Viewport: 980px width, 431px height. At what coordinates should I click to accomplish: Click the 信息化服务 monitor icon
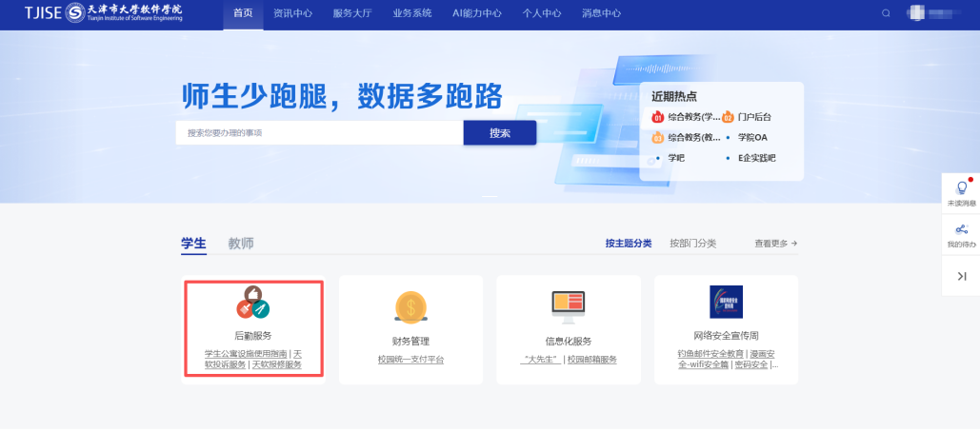pos(569,304)
